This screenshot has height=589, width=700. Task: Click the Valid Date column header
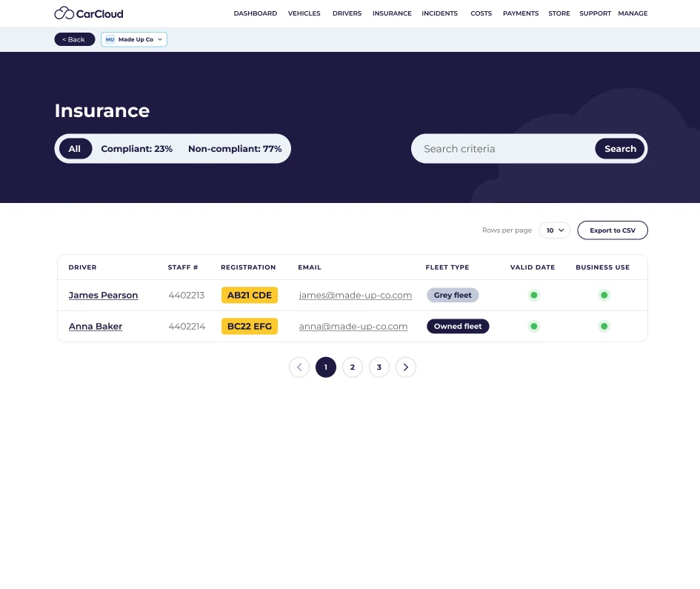point(533,267)
